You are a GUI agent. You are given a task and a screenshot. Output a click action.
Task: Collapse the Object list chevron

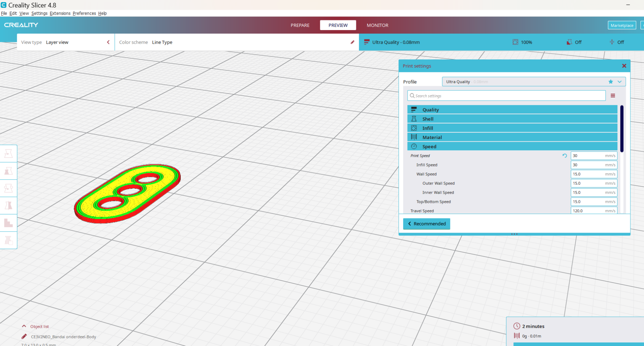click(24, 326)
